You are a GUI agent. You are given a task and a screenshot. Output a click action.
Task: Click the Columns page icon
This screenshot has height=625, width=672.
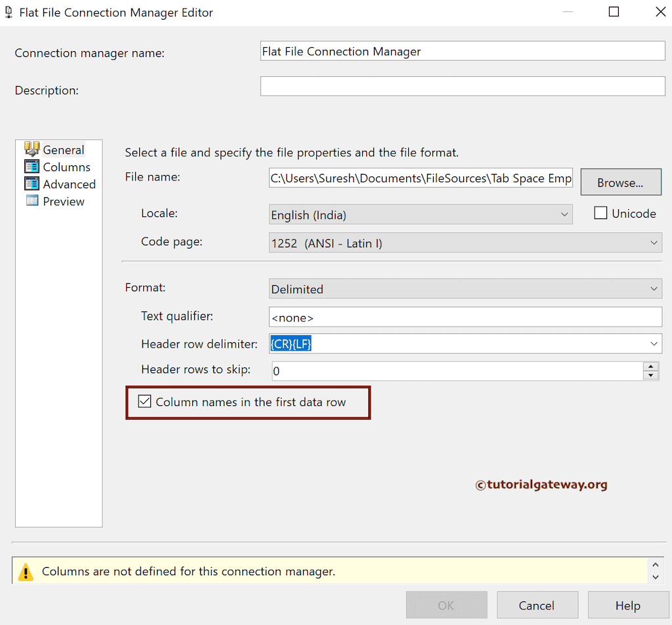[x=31, y=167]
